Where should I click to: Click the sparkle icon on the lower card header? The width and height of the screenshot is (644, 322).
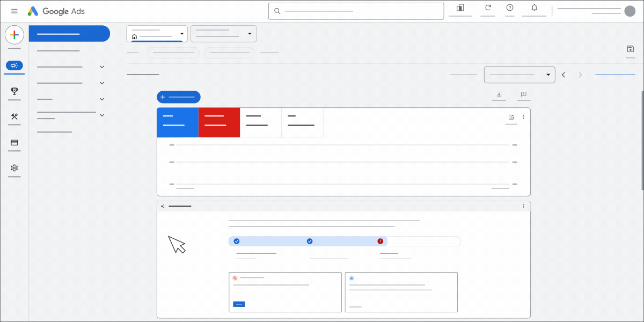pyautogui.click(x=163, y=206)
